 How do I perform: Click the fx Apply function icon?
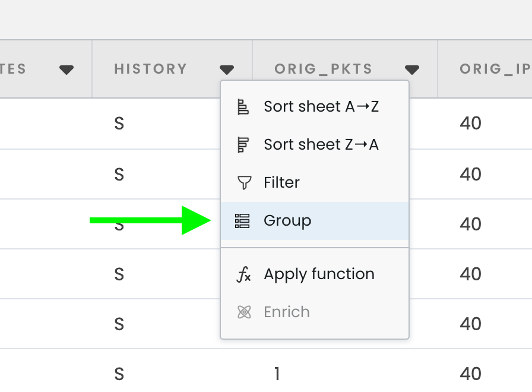pyautogui.click(x=243, y=274)
